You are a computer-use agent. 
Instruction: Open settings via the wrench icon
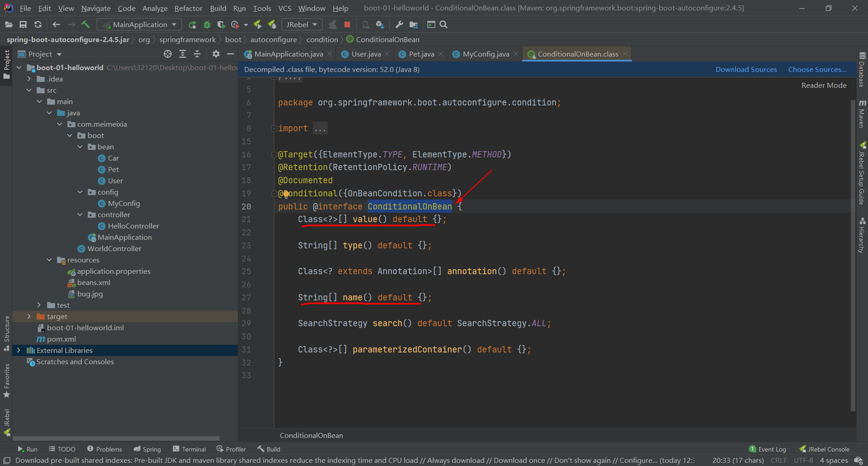[x=399, y=24]
